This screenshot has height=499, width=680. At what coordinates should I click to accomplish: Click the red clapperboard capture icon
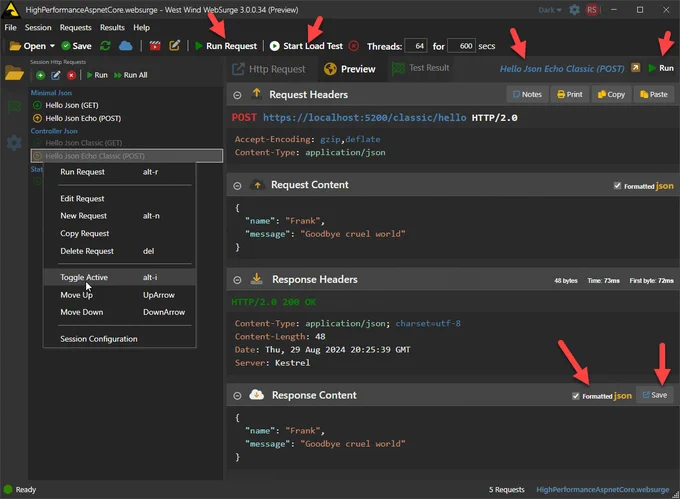click(x=155, y=46)
